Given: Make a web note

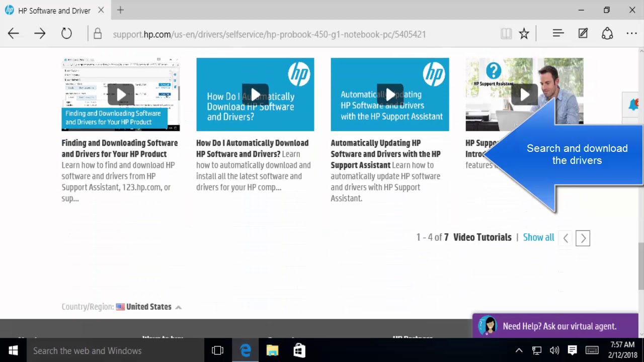Looking at the screenshot, I should pyautogui.click(x=583, y=33).
